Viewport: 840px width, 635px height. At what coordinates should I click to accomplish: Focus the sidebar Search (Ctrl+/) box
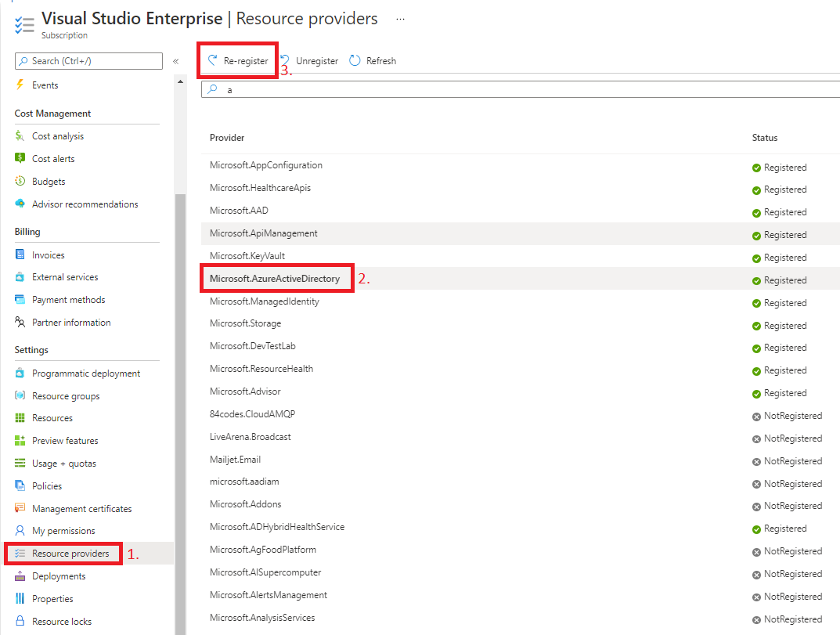89,61
